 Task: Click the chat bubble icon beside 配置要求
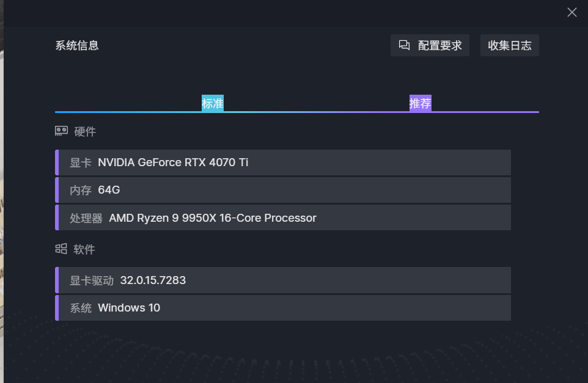pyautogui.click(x=404, y=45)
